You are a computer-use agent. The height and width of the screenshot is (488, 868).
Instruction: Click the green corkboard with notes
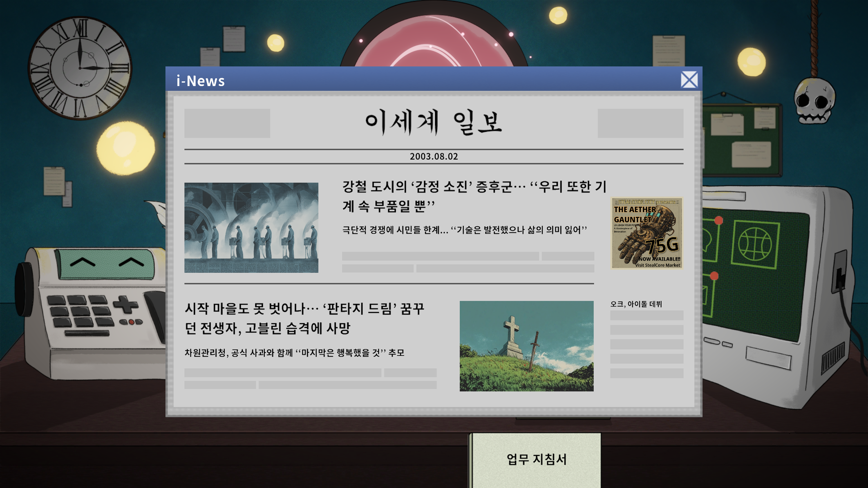click(743, 141)
